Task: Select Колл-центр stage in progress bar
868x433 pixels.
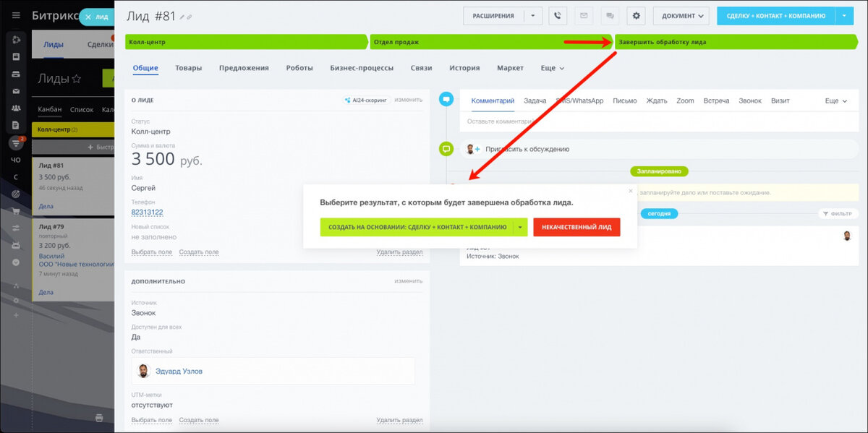Action: pyautogui.click(x=247, y=42)
